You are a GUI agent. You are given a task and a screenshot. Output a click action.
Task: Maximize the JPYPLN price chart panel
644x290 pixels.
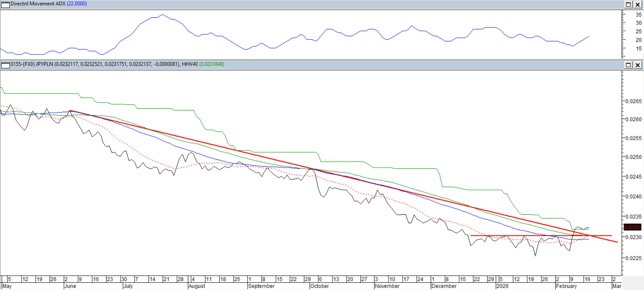[628, 65]
